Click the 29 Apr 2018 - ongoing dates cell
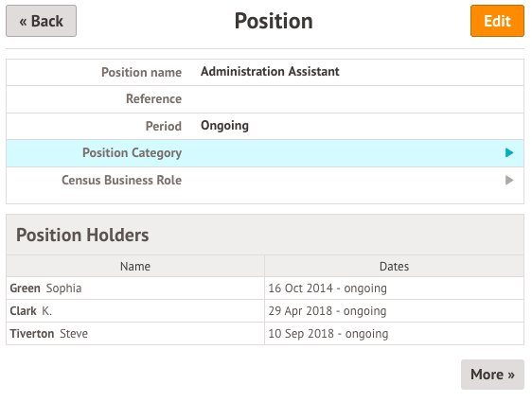Screen dimensions: 532x402 tap(394, 311)
